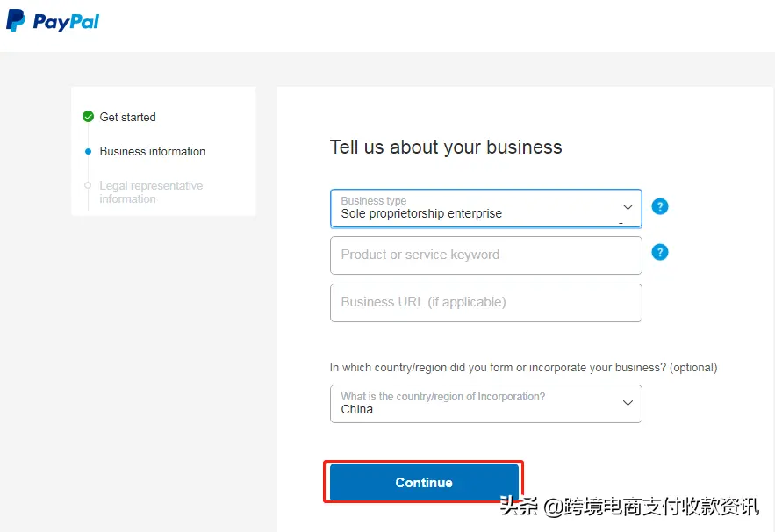Go back to the Get started step
The height and width of the screenshot is (532, 775).
tap(127, 117)
